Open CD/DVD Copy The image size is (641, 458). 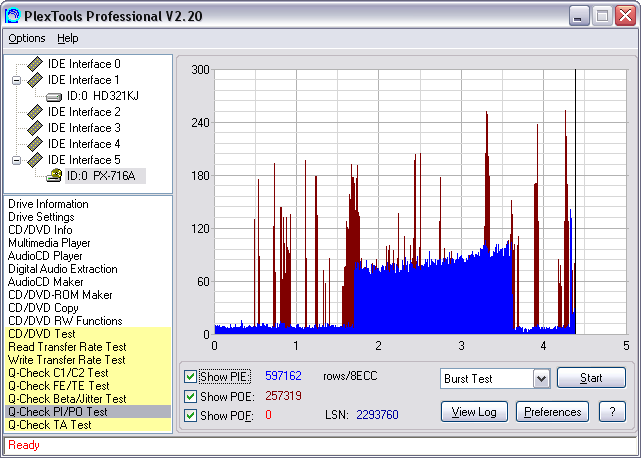(x=43, y=308)
